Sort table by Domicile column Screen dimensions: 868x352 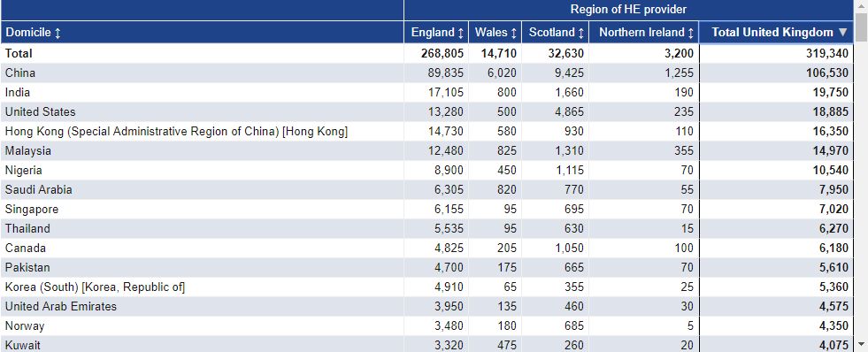58,34
